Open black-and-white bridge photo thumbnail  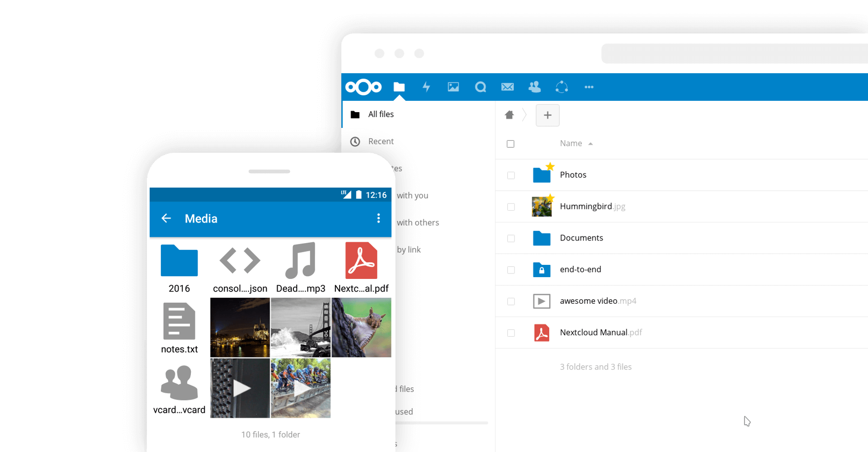point(301,328)
